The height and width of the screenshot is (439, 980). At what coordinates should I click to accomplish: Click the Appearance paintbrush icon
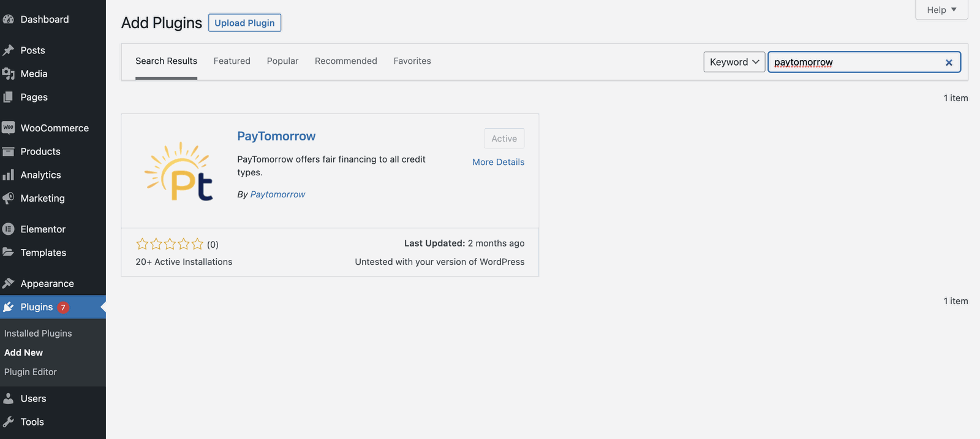coord(8,283)
